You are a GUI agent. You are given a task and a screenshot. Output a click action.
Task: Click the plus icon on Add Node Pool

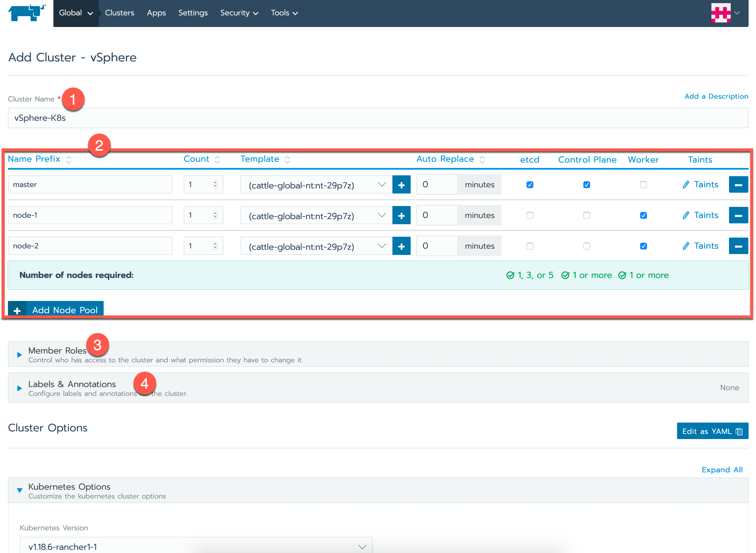pyautogui.click(x=17, y=310)
